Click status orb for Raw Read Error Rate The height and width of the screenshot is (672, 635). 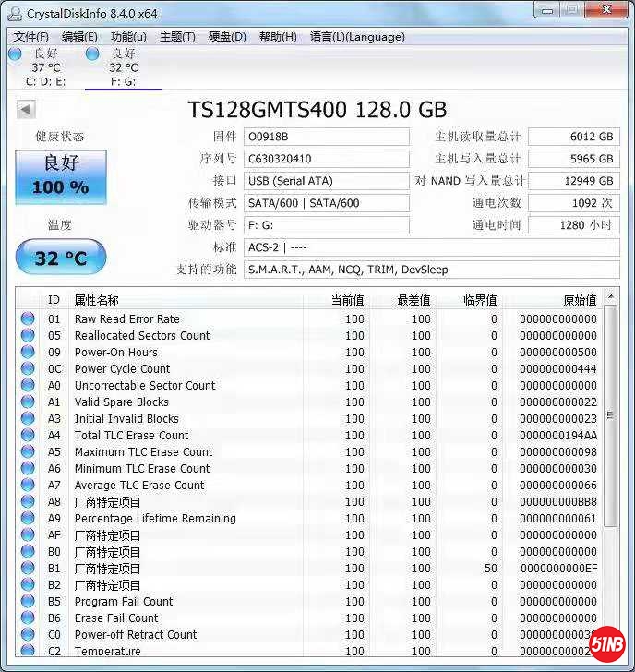coord(28,319)
